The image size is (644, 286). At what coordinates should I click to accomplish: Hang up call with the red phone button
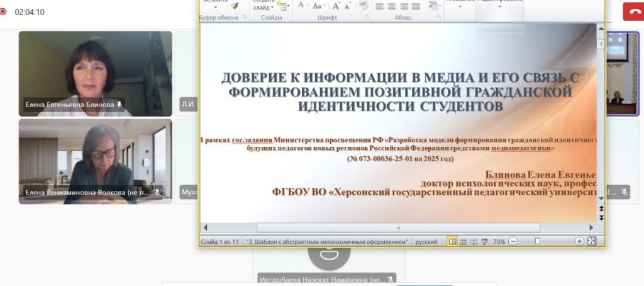coord(632,11)
